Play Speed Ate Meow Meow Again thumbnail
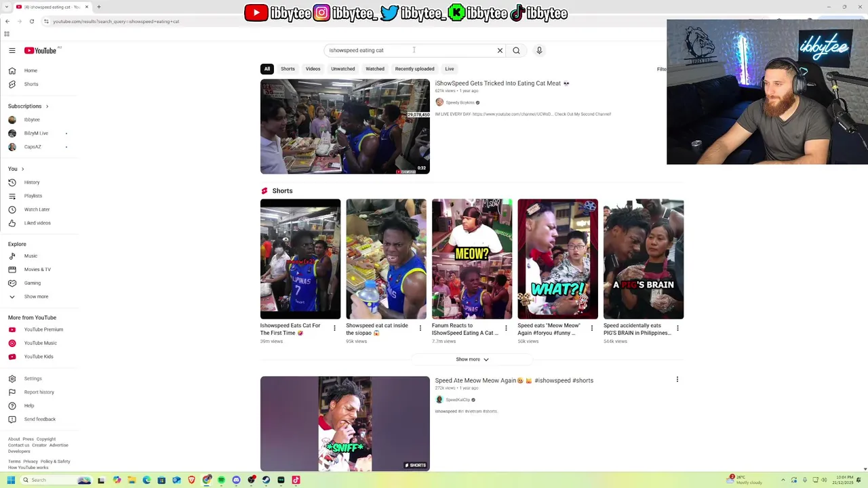The height and width of the screenshot is (488, 868). tap(344, 424)
